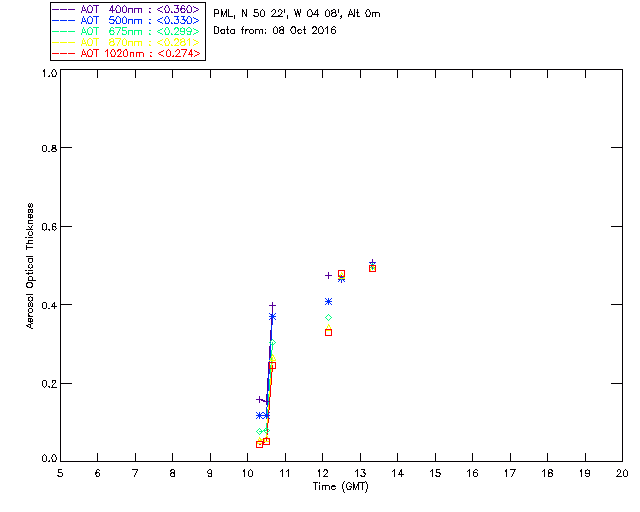Click the y-axis tick label "0.8"

click(x=49, y=148)
